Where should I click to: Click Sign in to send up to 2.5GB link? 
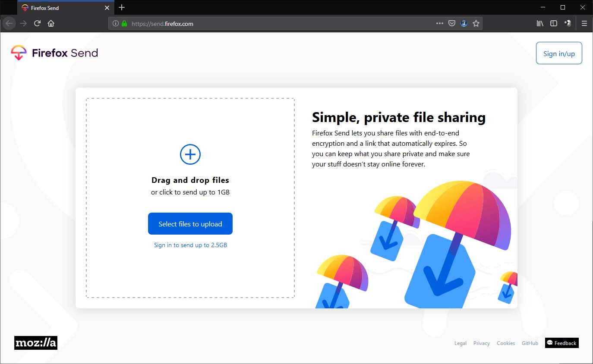click(x=190, y=245)
